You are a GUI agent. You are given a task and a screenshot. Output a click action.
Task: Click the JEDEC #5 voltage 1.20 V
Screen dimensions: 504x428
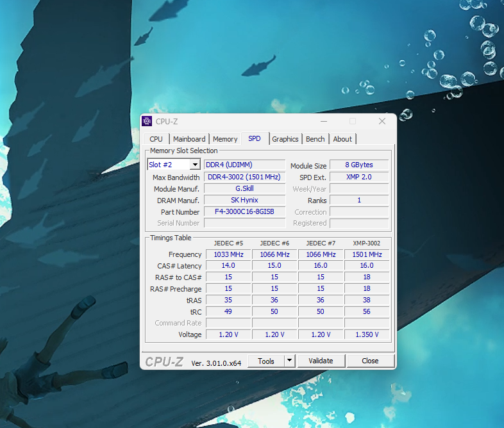[x=228, y=334]
